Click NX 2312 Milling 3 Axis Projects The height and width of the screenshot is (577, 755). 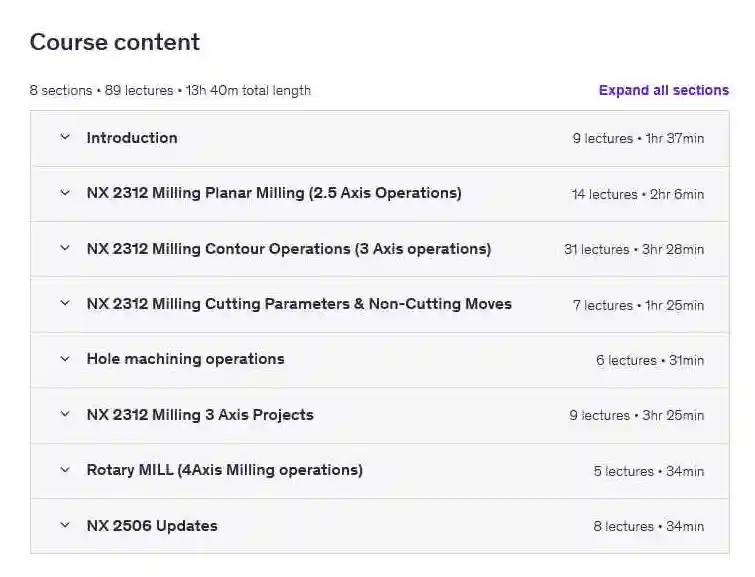click(x=200, y=415)
